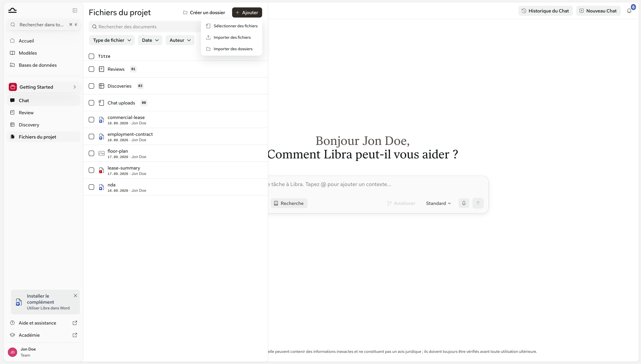Open the Date filter dropdown
The height and width of the screenshot is (364, 641).
(150, 40)
